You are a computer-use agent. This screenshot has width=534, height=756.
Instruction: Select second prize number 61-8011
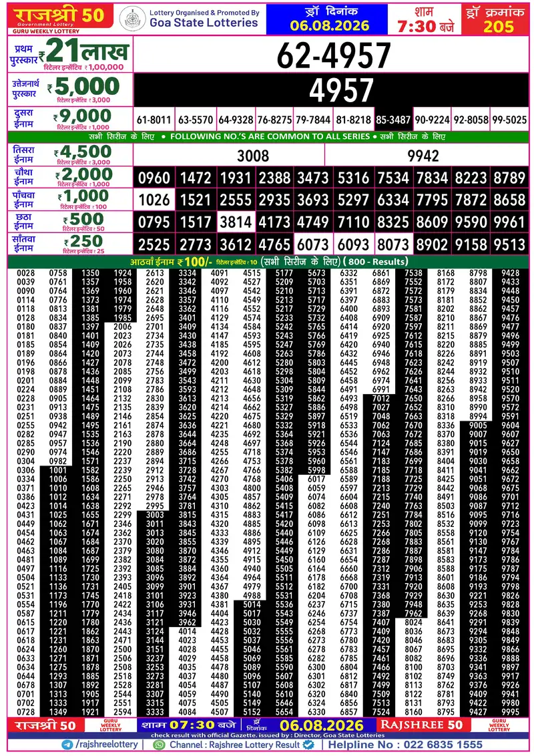point(154,120)
